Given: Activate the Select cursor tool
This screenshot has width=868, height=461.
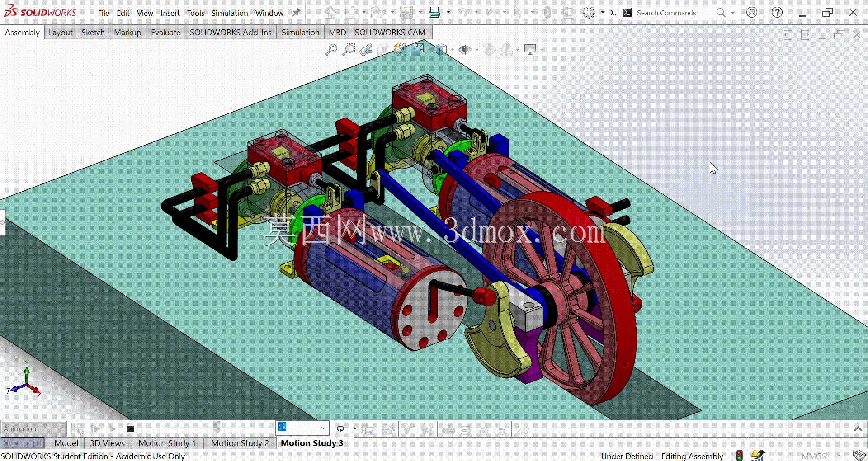Looking at the screenshot, I should pos(519,13).
